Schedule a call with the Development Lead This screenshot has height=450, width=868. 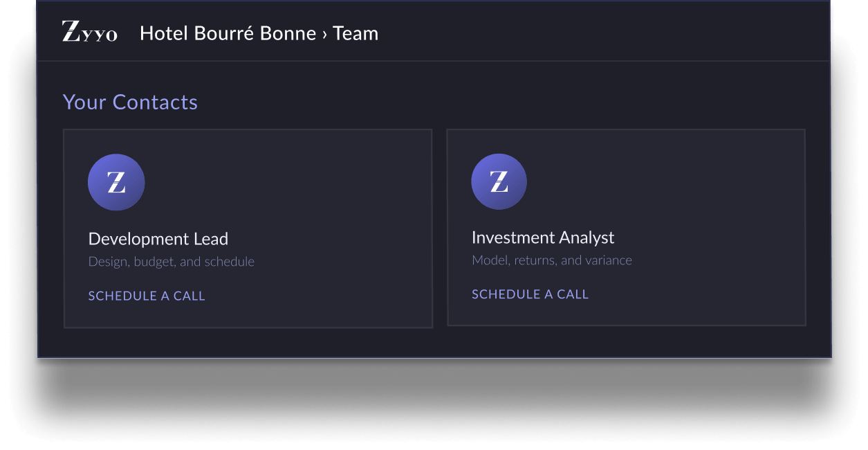147,296
